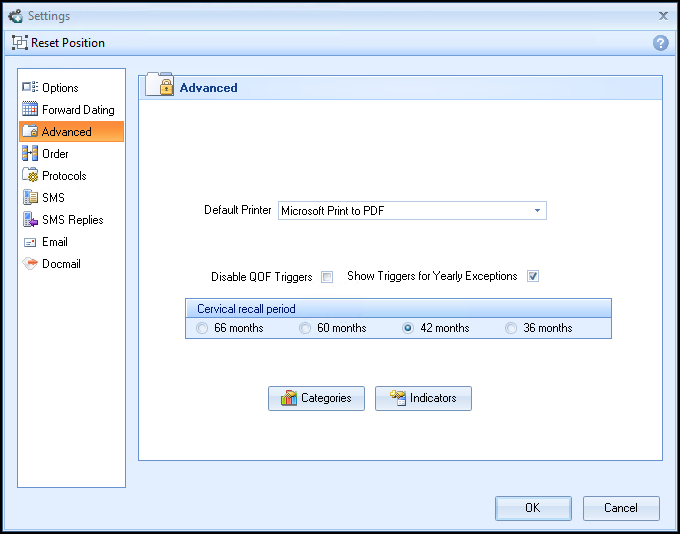Confirm settings with the OK button
This screenshot has height=534, width=680.
(x=533, y=508)
